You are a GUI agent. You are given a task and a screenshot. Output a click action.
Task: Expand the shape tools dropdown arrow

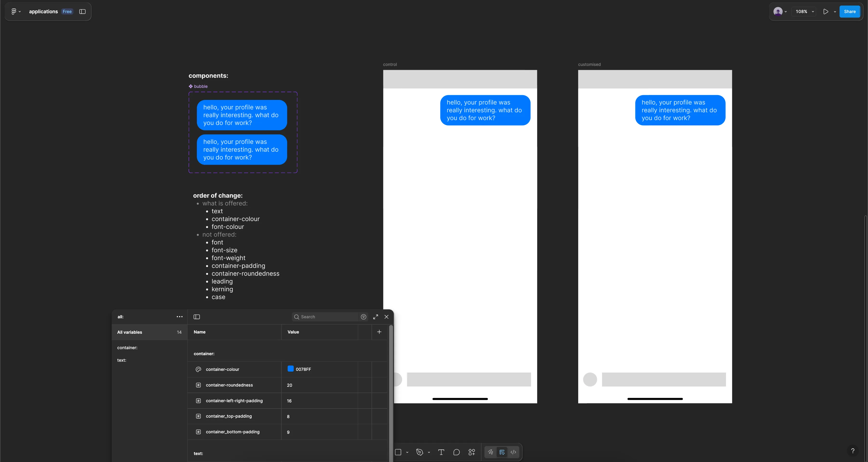[x=407, y=452]
